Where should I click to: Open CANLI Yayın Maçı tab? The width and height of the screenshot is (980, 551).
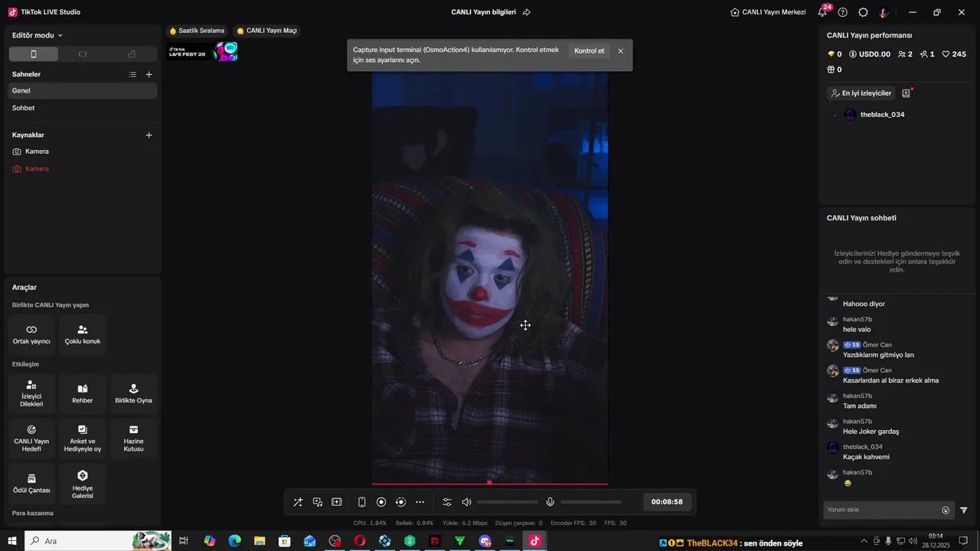click(266, 31)
